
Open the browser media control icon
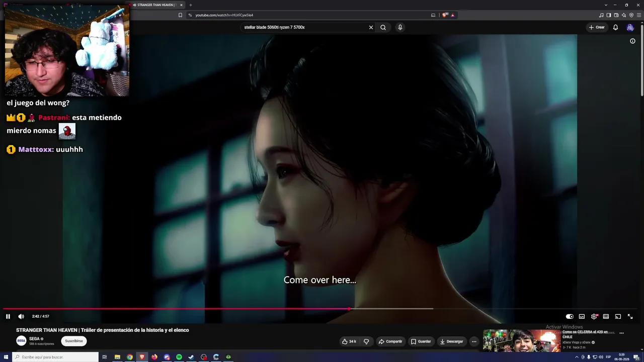(601, 15)
